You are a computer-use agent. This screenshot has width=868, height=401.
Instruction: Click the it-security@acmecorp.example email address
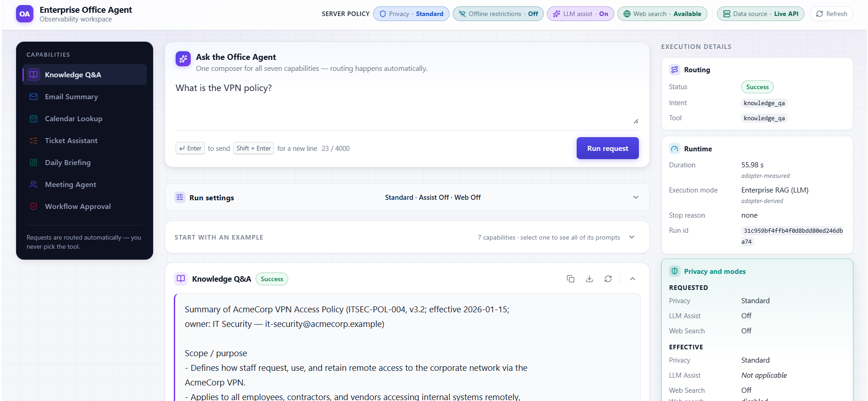pyautogui.click(x=324, y=324)
